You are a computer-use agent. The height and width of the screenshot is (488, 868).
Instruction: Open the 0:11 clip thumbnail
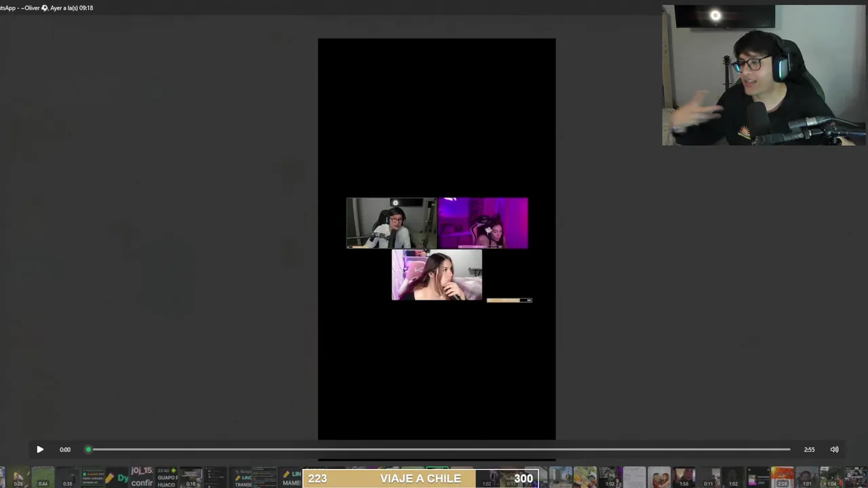coord(708,477)
